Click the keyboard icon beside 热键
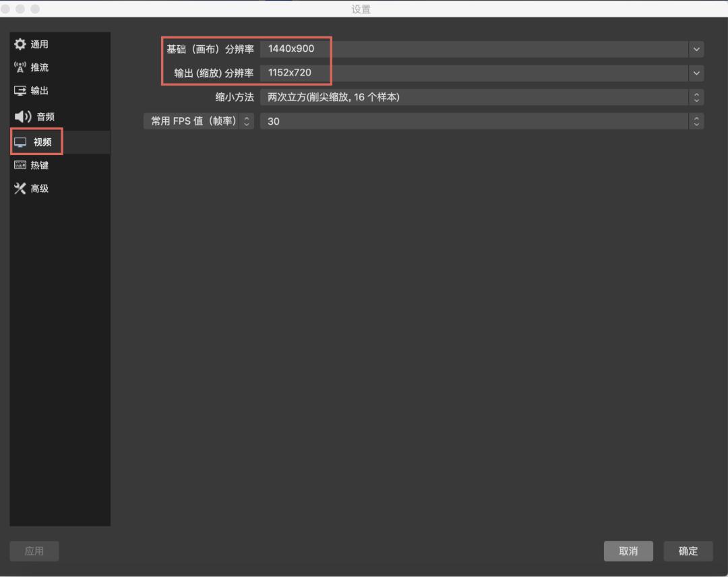Image resolution: width=728 pixels, height=577 pixels. pos(20,164)
